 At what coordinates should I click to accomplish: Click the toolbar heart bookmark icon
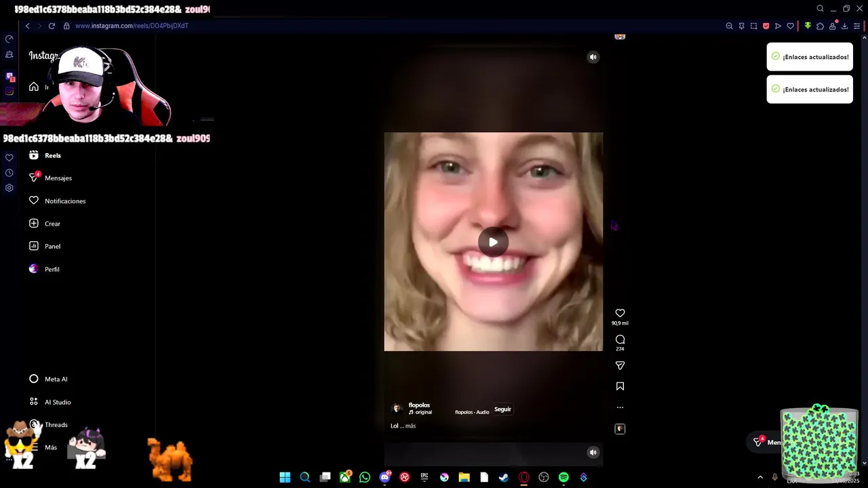790,26
